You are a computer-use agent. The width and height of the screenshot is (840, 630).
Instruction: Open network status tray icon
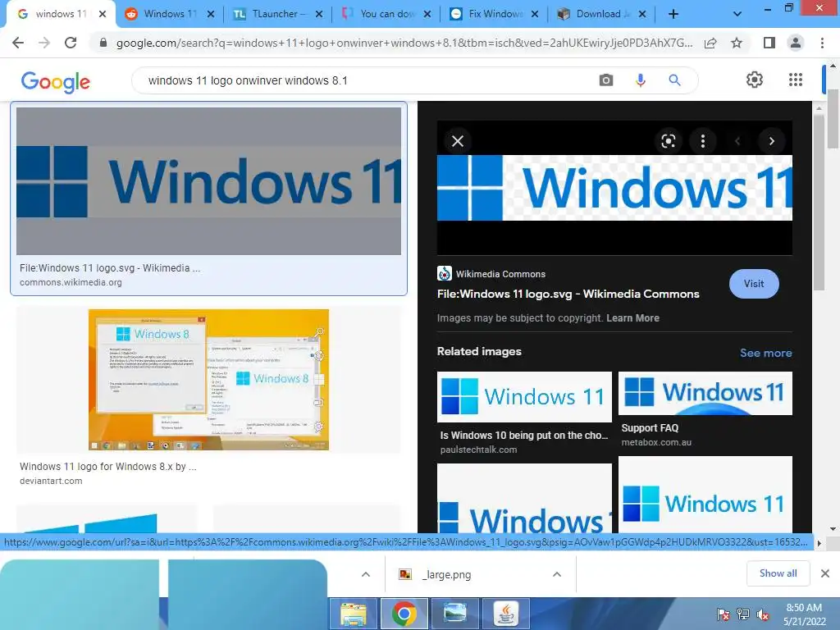(743, 614)
